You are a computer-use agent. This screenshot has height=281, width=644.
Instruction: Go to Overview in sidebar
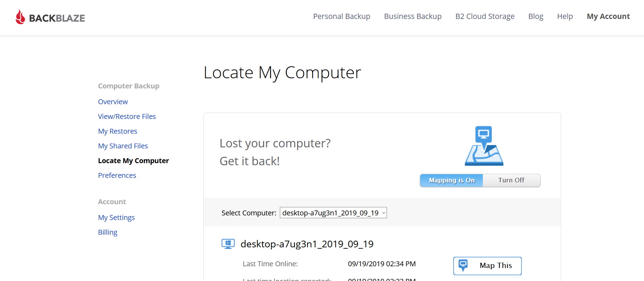click(113, 102)
